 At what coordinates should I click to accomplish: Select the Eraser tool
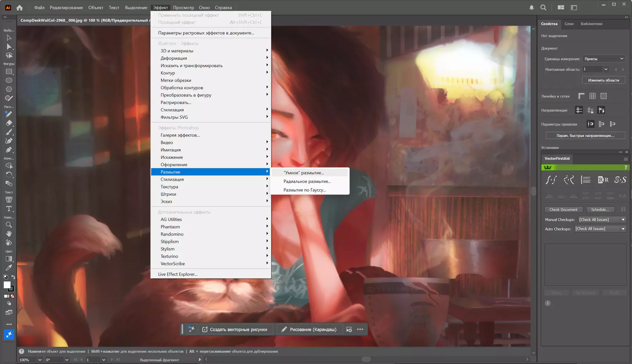tap(9, 123)
